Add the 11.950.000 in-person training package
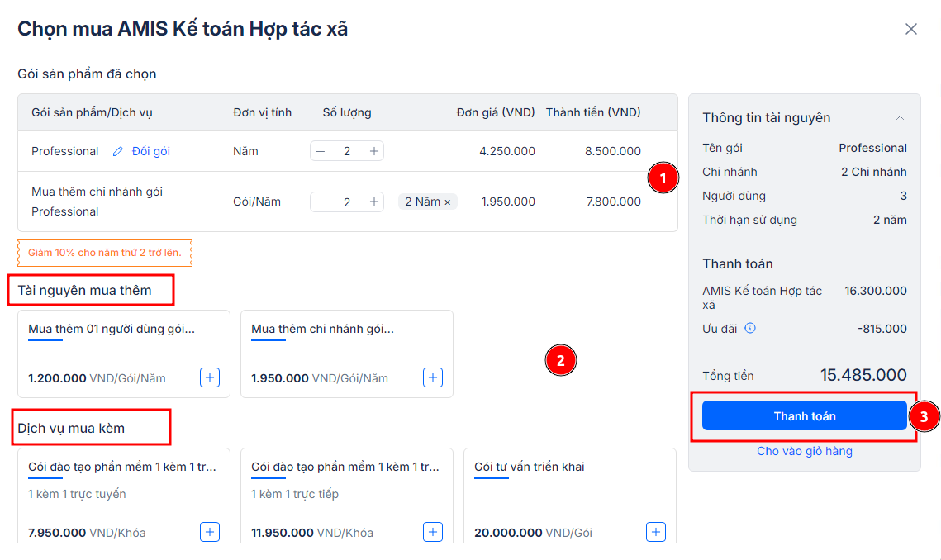 pyautogui.click(x=433, y=532)
